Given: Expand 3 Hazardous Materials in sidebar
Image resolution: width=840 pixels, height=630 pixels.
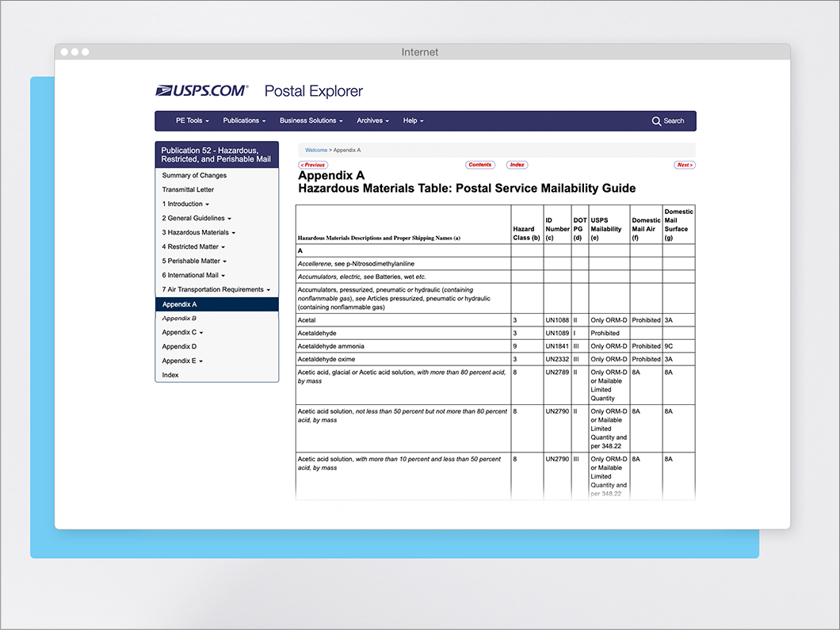Looking at the screenshot, I should (x=199, y=232).
